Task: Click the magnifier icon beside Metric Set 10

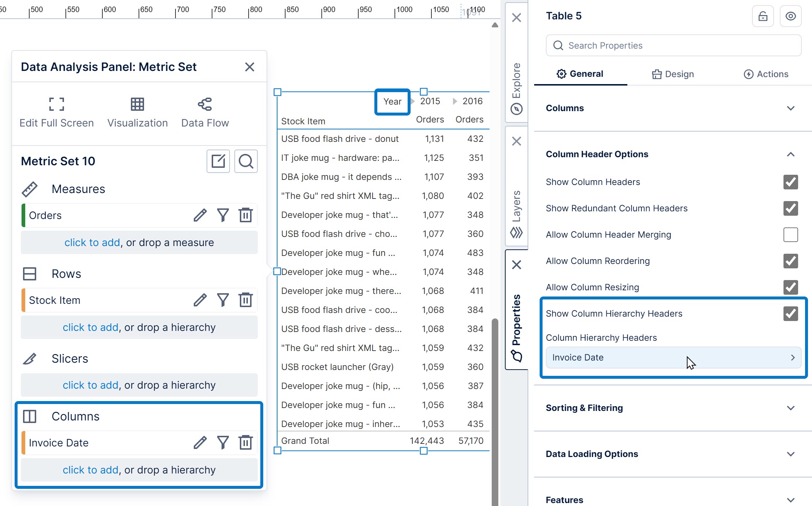Action: tap(246, 161)
